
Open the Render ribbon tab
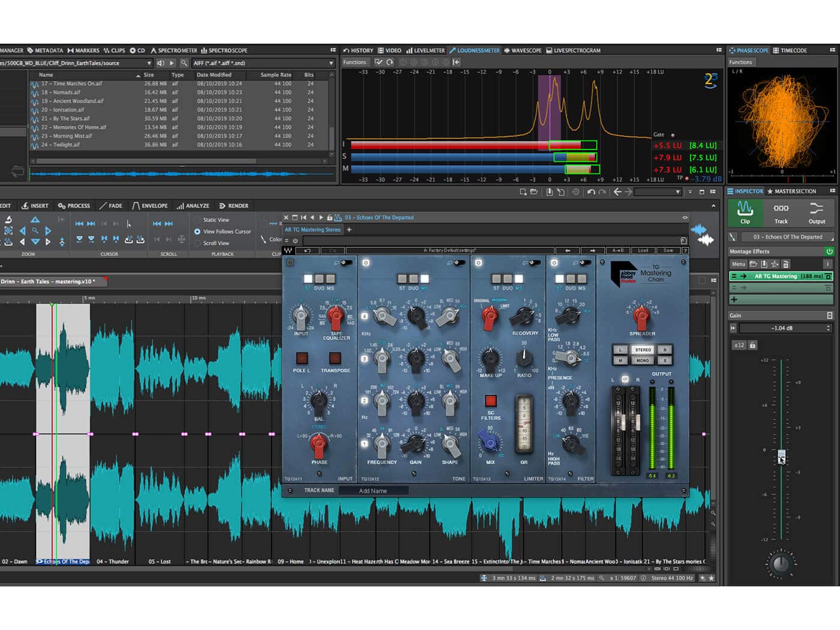tap(233, 206)
